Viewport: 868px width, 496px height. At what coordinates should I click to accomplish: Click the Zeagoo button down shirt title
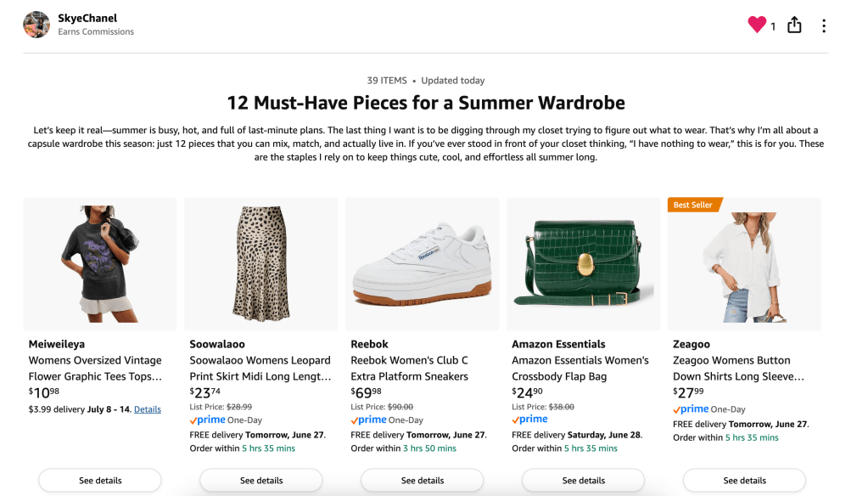[738, 368]
